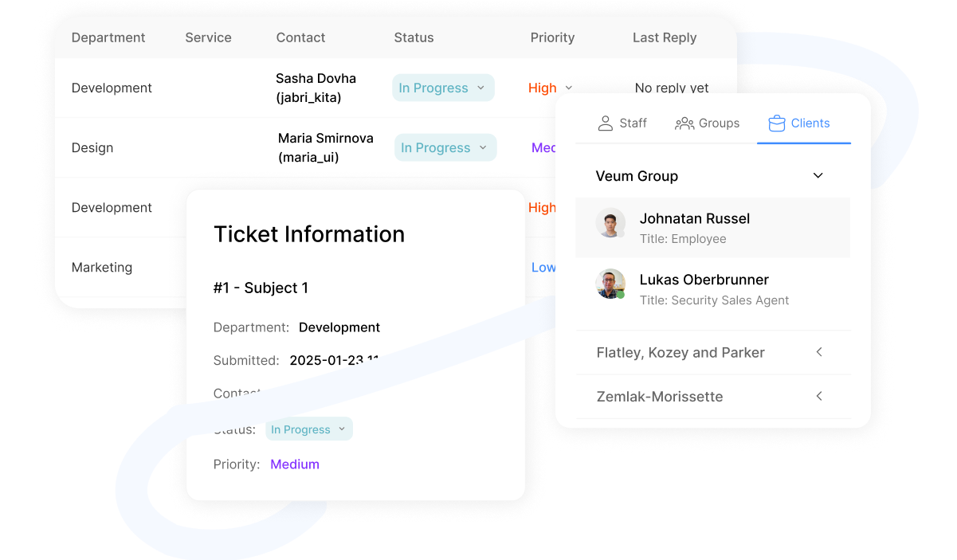This screenshot has width=957, height=560.
Task: Click the Staff person icon
Action: point(606,123)
